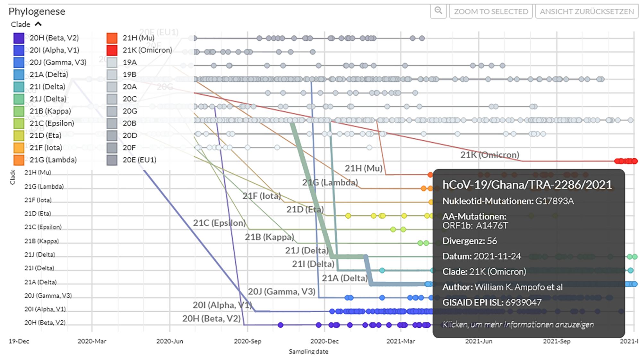Select the 20H (Beta, V2) legend swatch
640x364 pixels.
19,38
